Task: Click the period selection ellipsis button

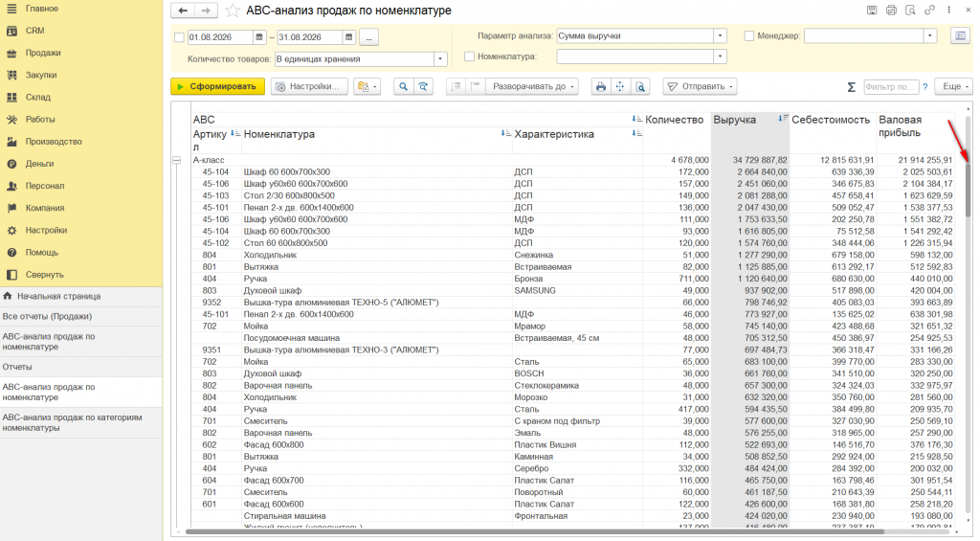Action: pyautogui.click(x=368, y=37)
